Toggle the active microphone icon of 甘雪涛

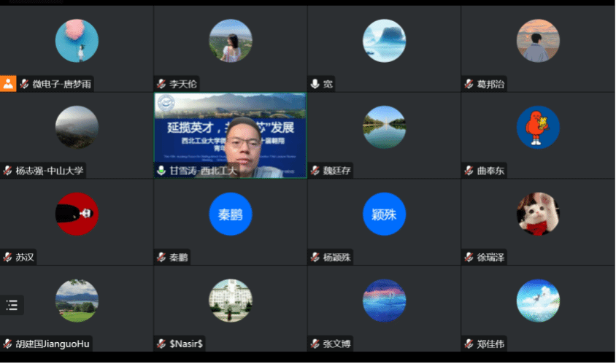click(x=161, y=171)
